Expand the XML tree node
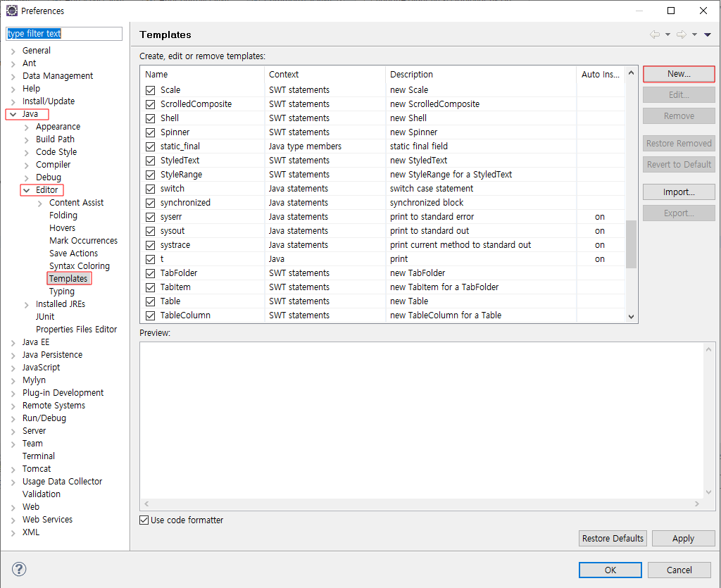The image size is (721, 588). (x=13, y=533)
